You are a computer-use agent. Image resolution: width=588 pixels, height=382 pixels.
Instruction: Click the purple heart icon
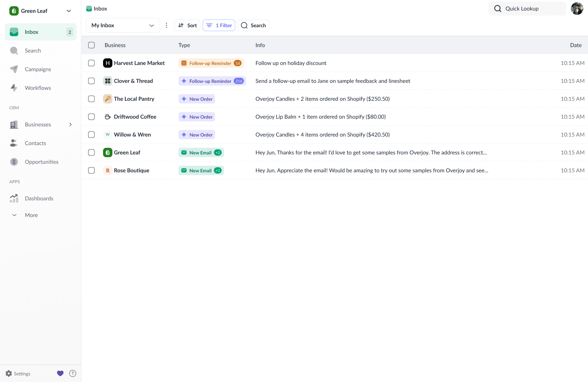(x=60, y=373)
